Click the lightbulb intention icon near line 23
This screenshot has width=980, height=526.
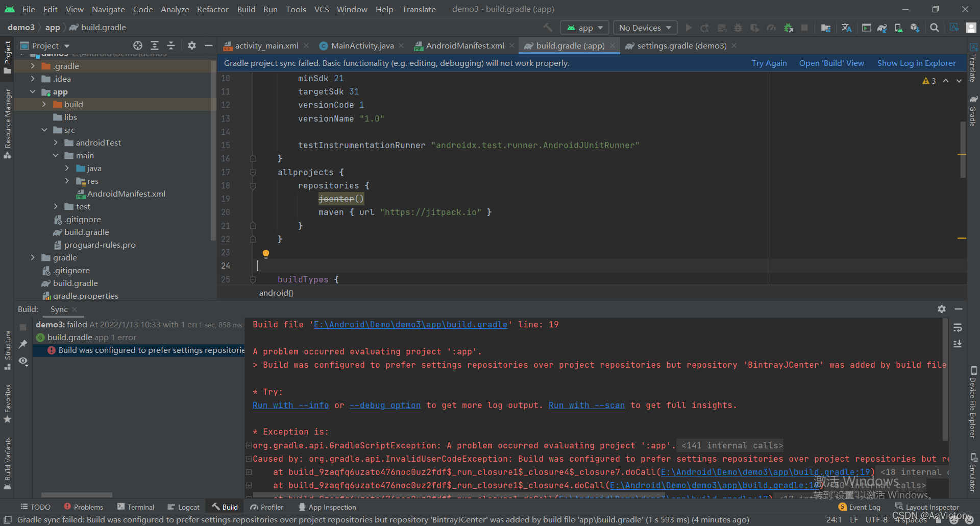[x=266, y=254]
